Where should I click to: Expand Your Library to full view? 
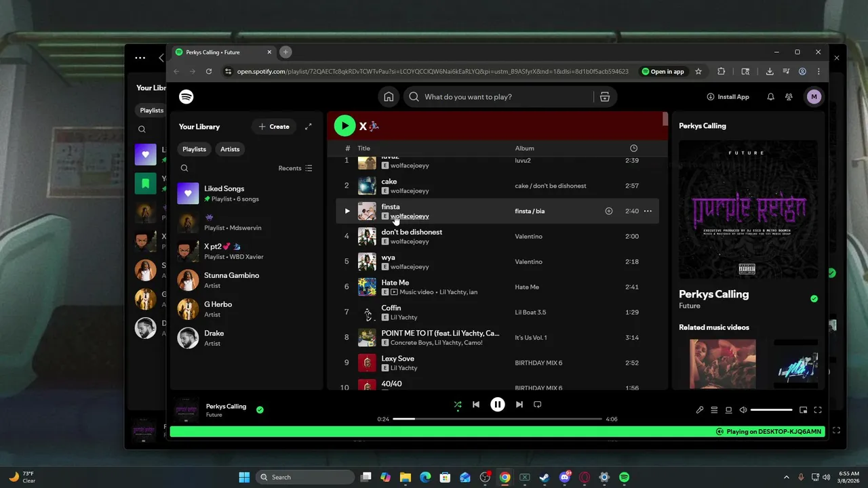(x=309, y=127)
